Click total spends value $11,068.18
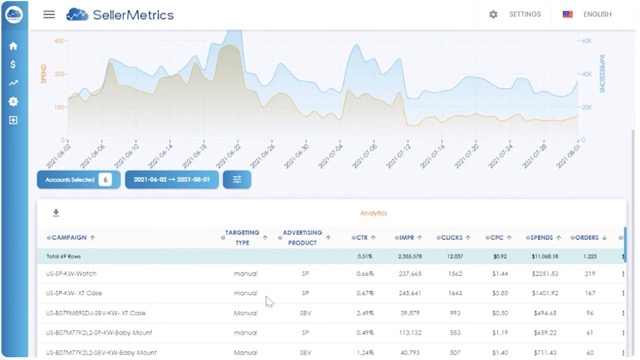The width and height of the screenshot is (640, 360). (x=545, y=256)
